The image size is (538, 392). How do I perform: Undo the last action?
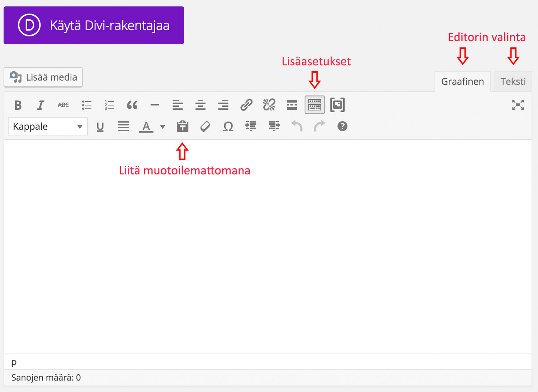[x=297, y=126]
